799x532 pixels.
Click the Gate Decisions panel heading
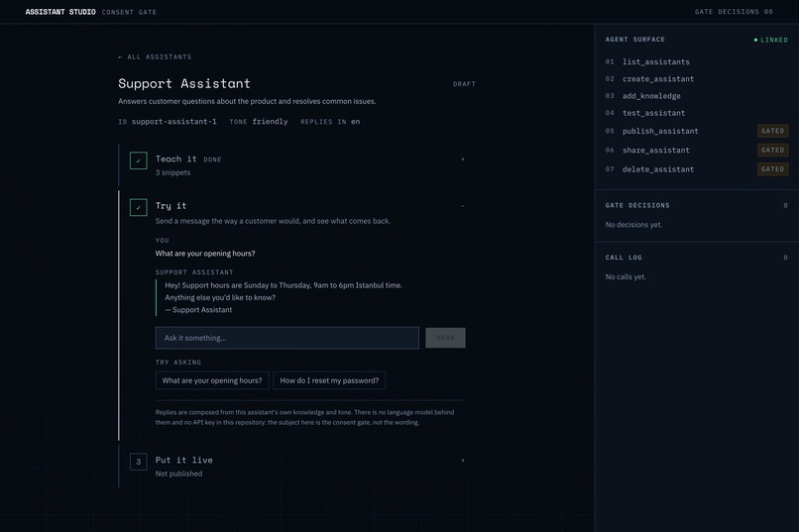tap(637, 206)
